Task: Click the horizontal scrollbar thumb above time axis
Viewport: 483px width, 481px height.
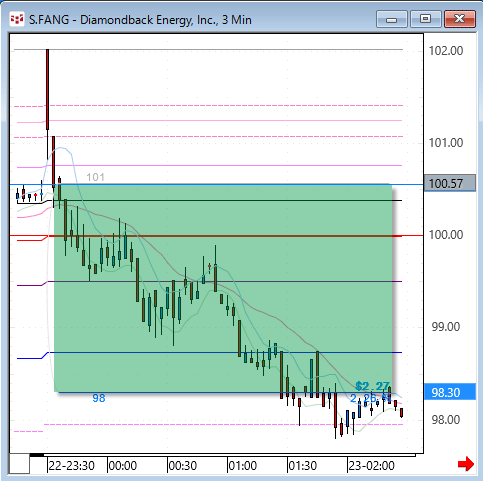Action: tap(37, 455)
